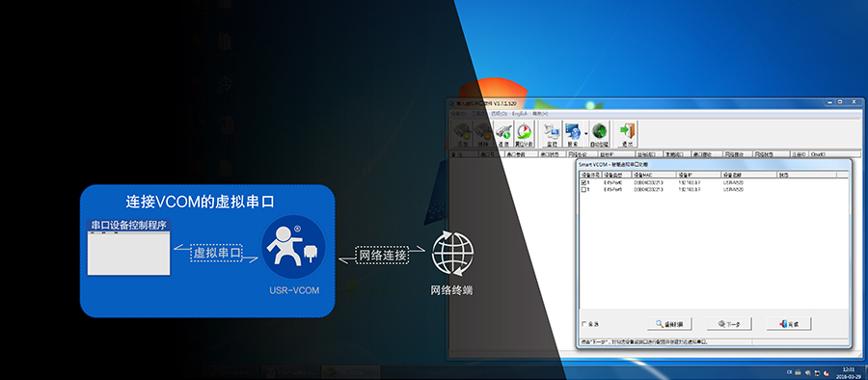Click the Exit (退出) door toolbar icon

click(627, 134)
